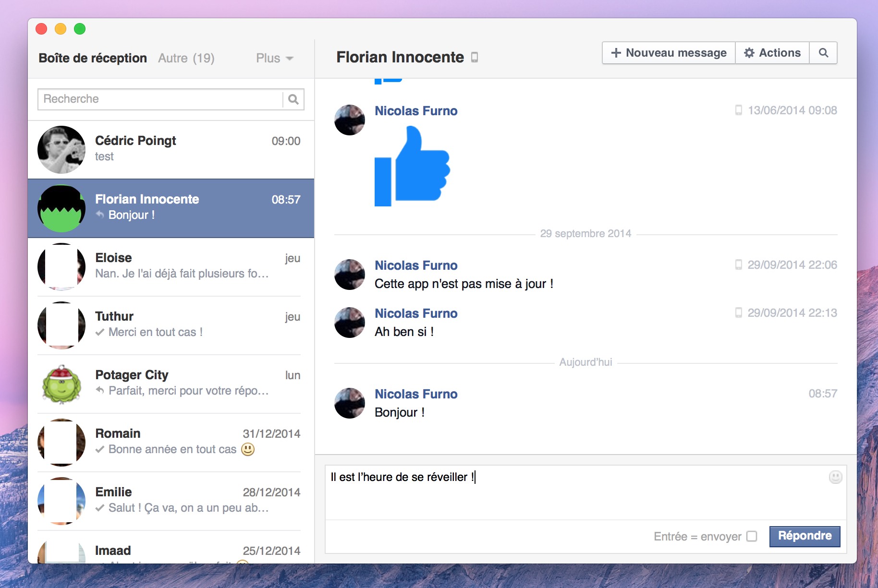Click the checkmark icon in Tuthur's preview
The image size is (878, 588).
pyautogui.click(x=100, y=332)
